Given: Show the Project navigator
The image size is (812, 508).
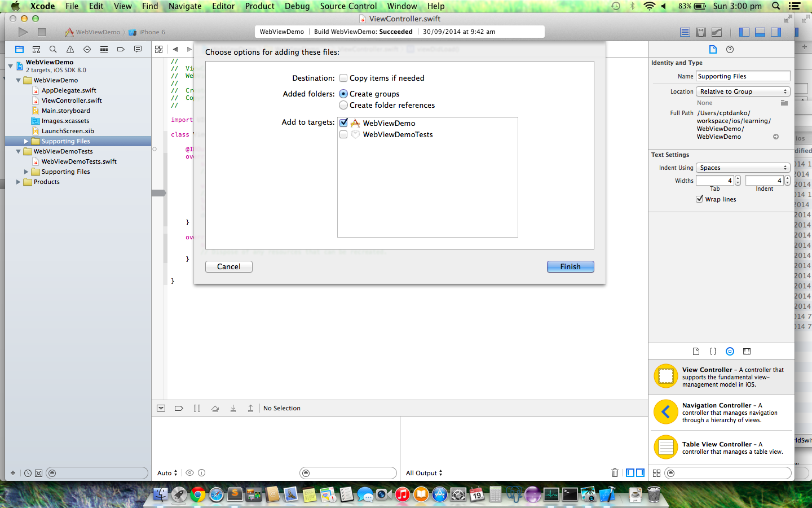Looking at the screenshot, I should 19,49.
